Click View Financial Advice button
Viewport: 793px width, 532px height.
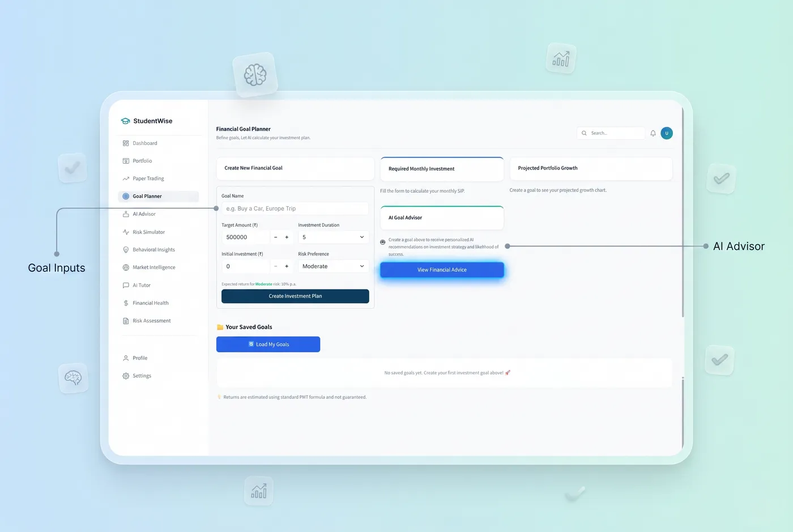click(x=442, y=270)
